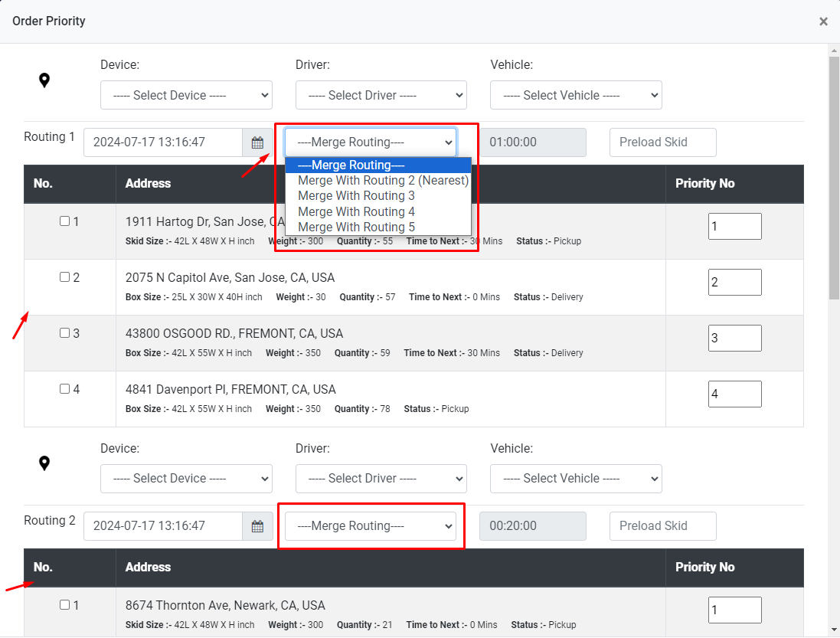Screen dimensions: 840x638
Task: Select Merge With Routing 3 option
Action: pyautogui.click(x=378, y=196)
